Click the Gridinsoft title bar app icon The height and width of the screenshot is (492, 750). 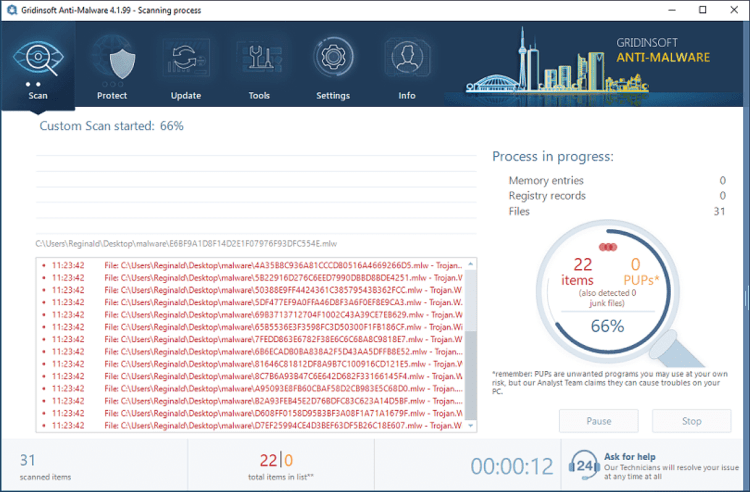[x=11, y=10]
